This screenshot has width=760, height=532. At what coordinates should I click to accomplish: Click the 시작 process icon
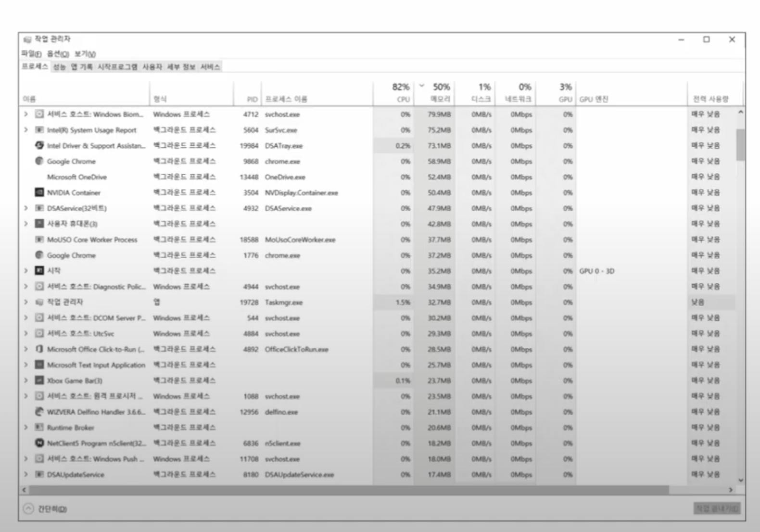39,271
